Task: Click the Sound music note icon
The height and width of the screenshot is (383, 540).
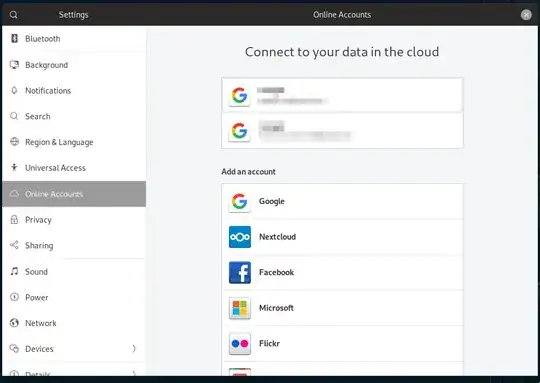Action: point(14,271)
